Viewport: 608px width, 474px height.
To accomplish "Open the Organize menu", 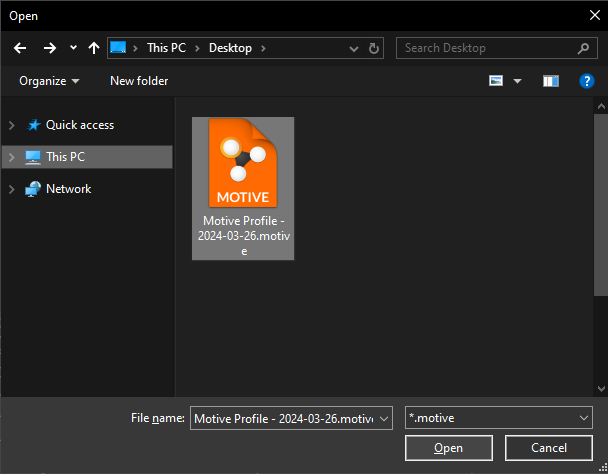I will coord(49,81).
